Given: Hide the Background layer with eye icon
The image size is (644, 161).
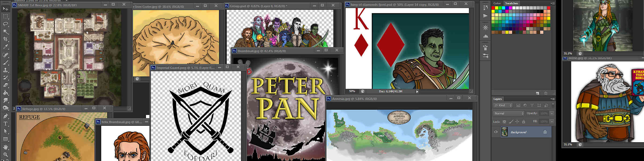Looking at the screenshot, I should 496,132.
